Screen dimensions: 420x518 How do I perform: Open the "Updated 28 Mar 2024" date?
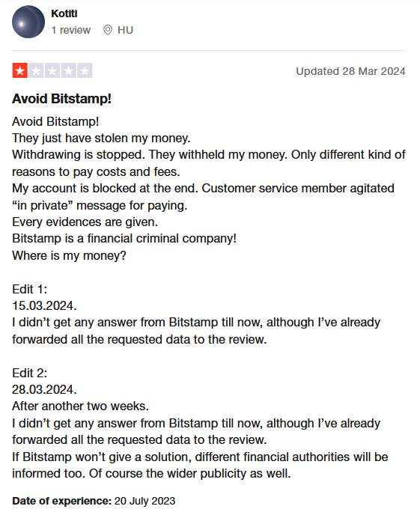(350, 71)
